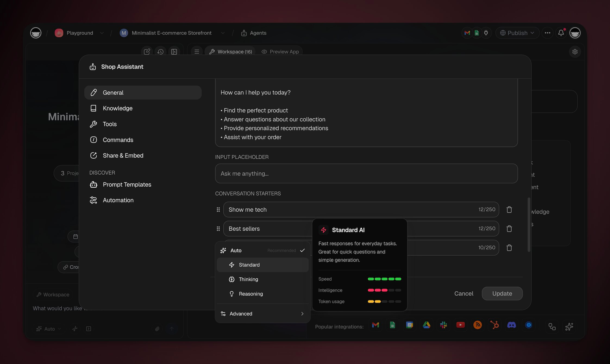This screenshot has width=610, height=364.
Task: Open the Knowledge section
Action: [x=117, y=108]
